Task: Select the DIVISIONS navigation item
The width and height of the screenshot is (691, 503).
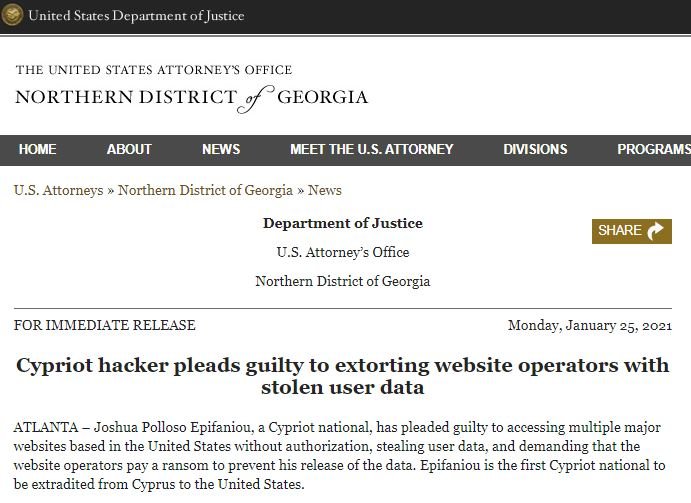Action: tap(535, 149)
